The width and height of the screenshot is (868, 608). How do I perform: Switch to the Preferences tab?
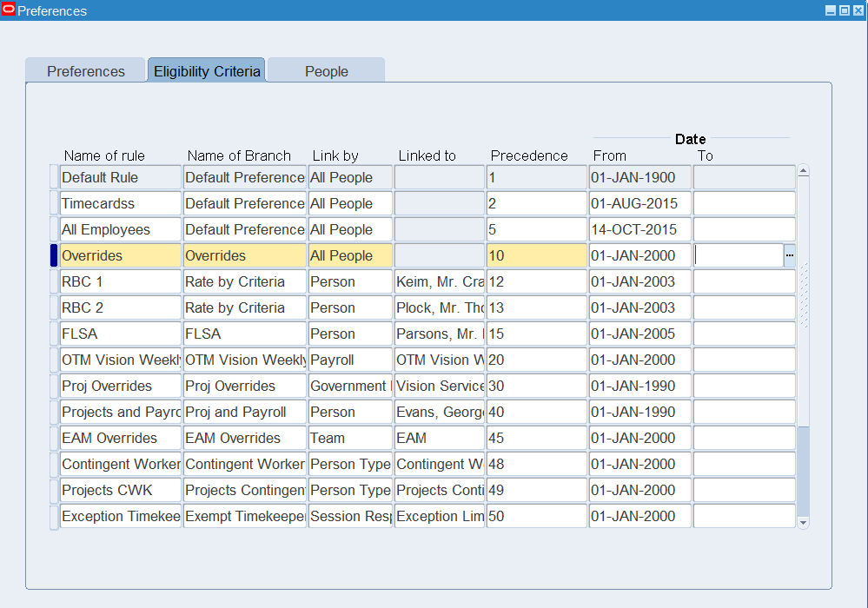86,71
